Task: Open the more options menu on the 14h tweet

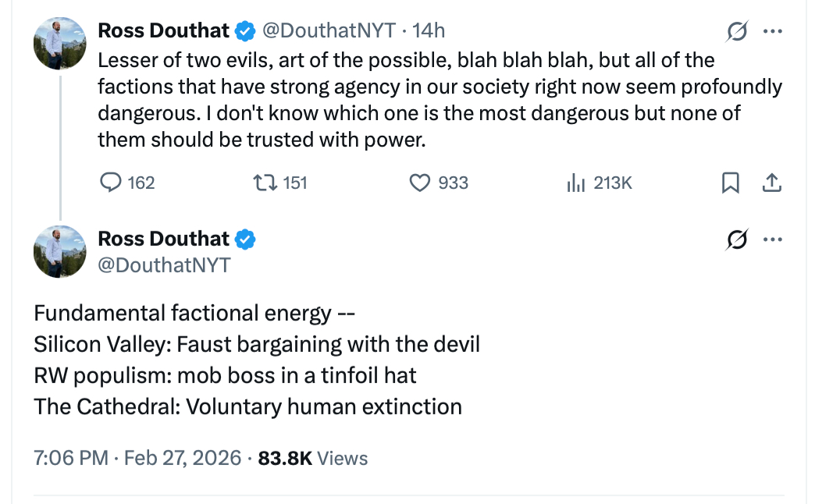Action: [772, 31]
